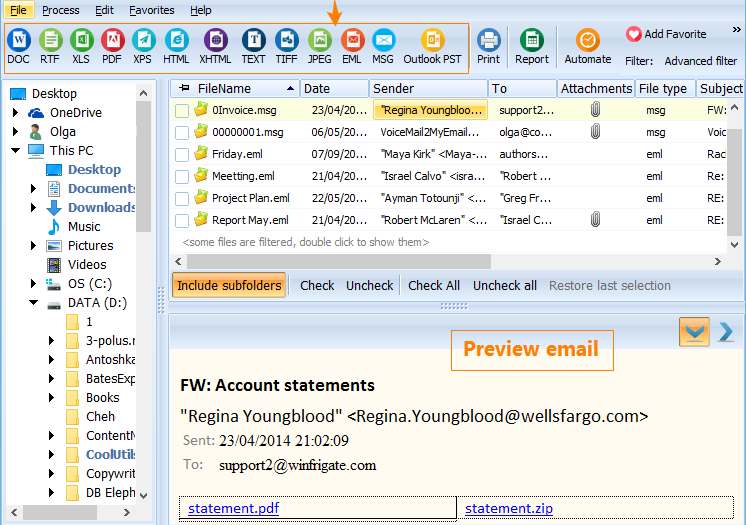Open the Edit menu

(x=104, y=10)
